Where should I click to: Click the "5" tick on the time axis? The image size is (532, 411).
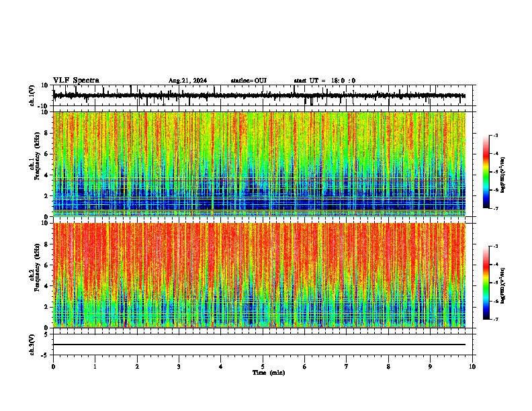click(263, 367)
